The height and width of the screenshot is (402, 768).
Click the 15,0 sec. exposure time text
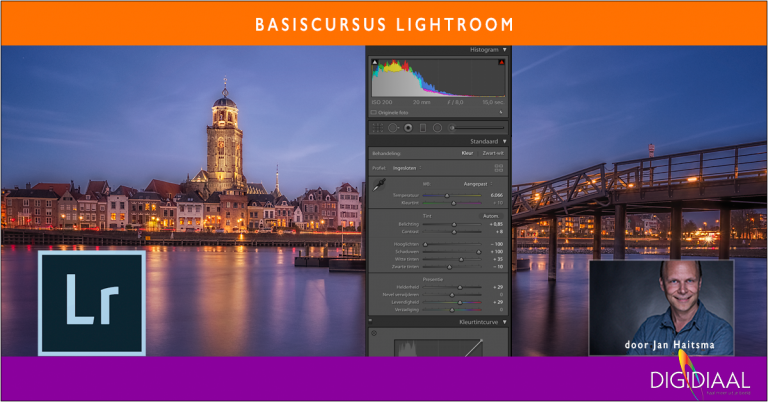click(493, 102)
